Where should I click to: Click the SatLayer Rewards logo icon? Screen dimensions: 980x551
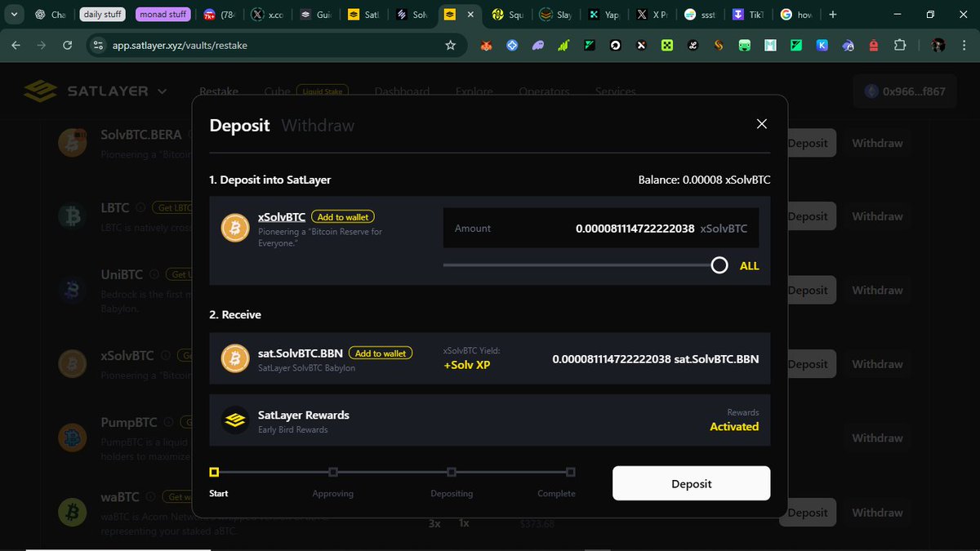pyautogui.click(x=235, y=420)
